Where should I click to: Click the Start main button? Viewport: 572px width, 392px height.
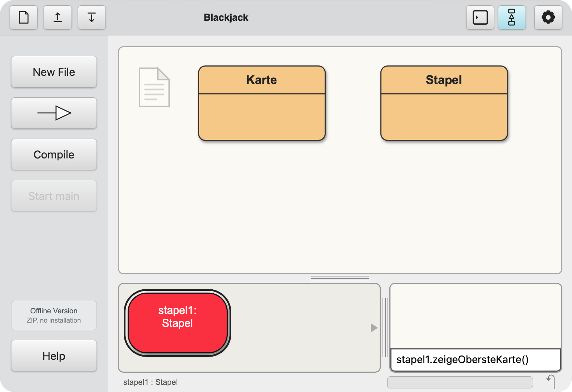pyautogui.click(x=54, y=196)
